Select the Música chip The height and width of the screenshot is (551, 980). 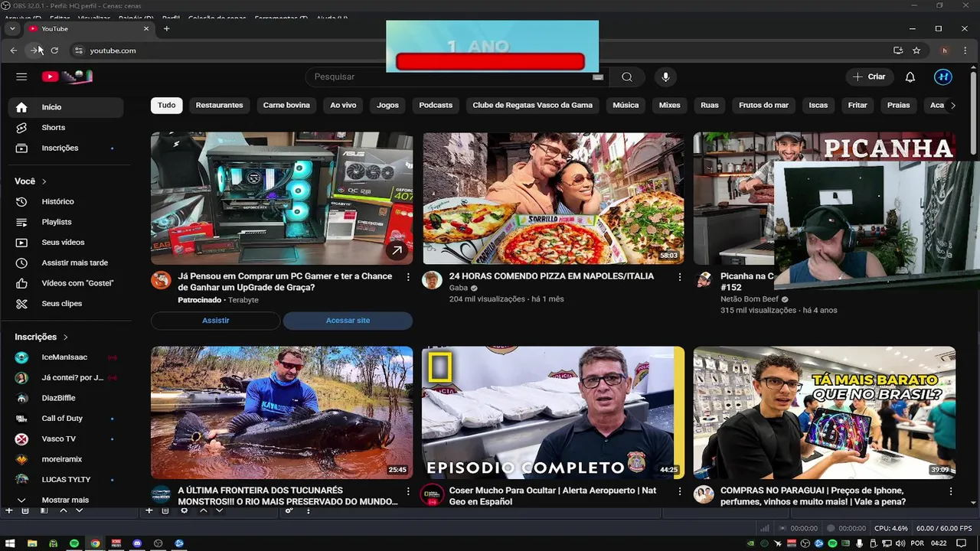(x=626, y=105)
